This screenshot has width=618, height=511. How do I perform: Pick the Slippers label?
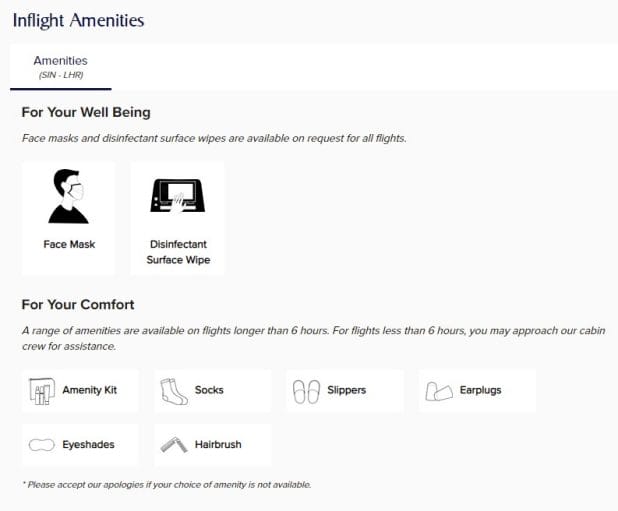tap(346, 390)
